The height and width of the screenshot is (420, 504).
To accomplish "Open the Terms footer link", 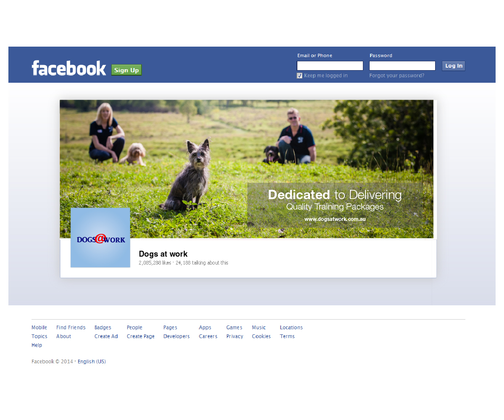I will (x=287, y=336).
